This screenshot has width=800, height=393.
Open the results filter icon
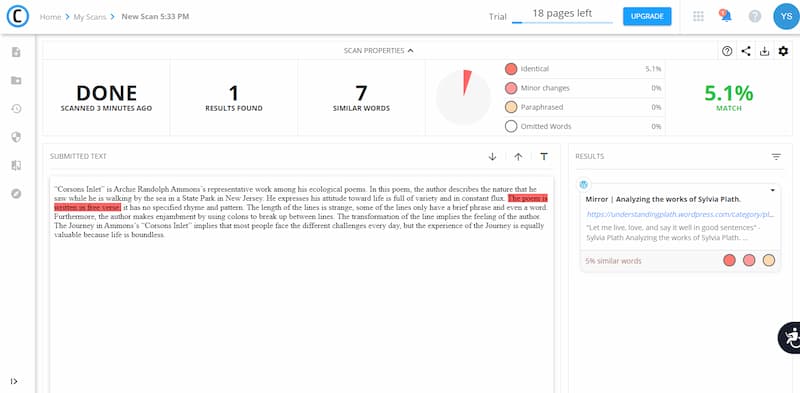coord(776,157)
